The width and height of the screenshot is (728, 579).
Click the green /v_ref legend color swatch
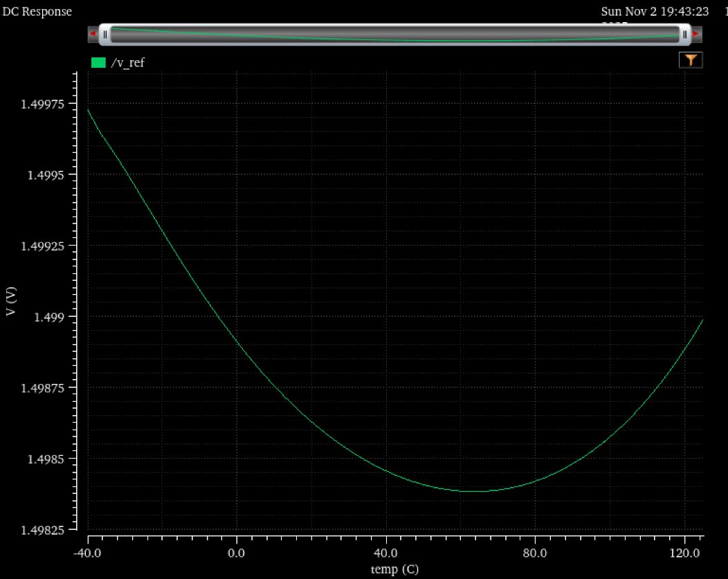[x=98, y=63]
